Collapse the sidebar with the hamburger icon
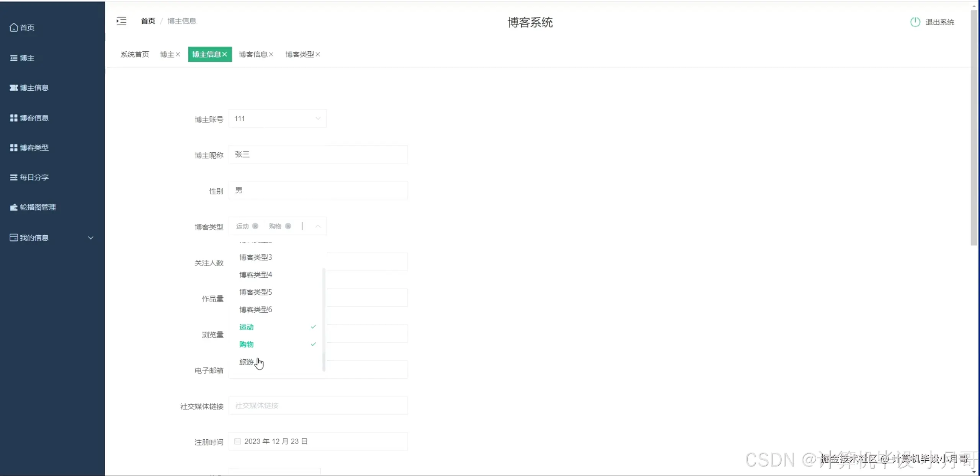Screen dimensions: 980x476 click(x=121, y=21)
